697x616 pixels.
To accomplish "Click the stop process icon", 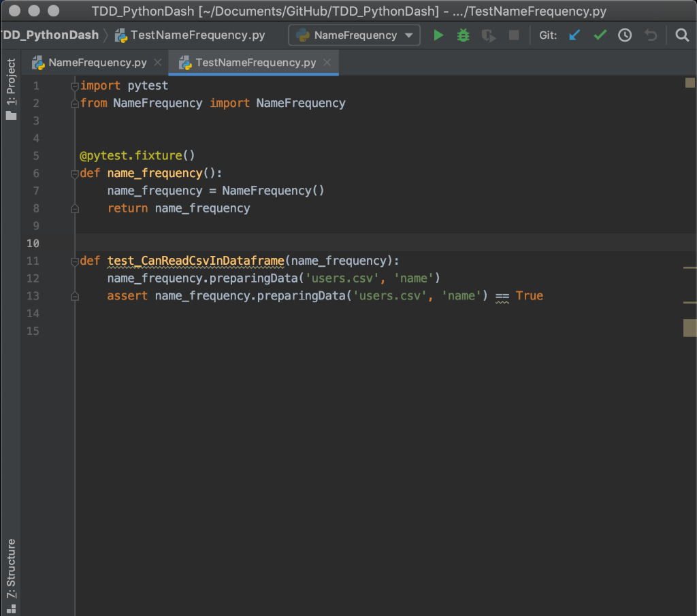I will pos(513,35).
